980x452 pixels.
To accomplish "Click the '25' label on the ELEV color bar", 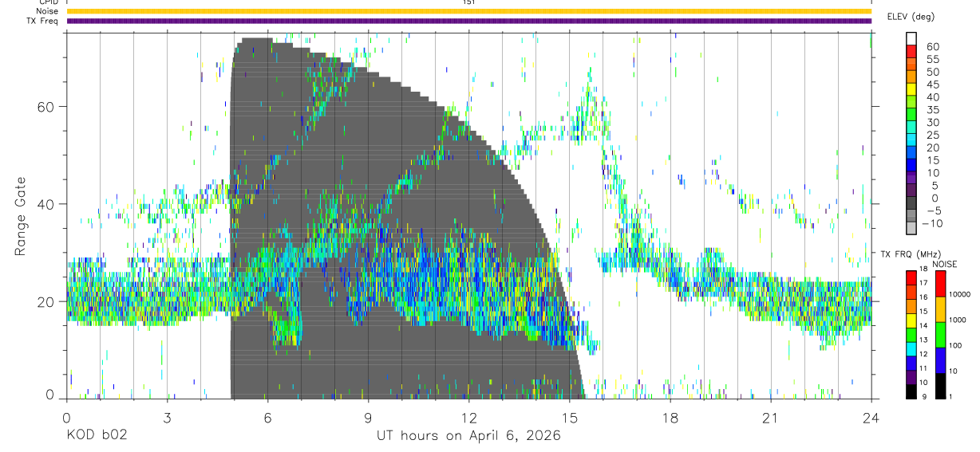I will (x=933, y=136).
